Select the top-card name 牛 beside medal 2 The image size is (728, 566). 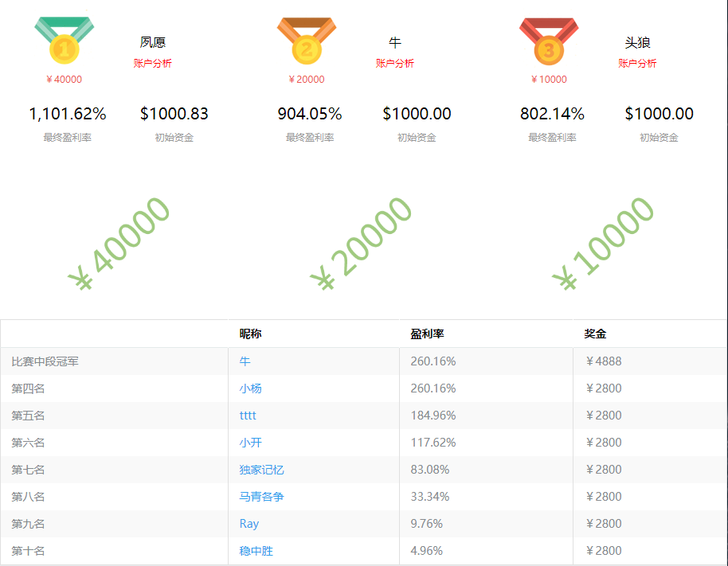395,43
